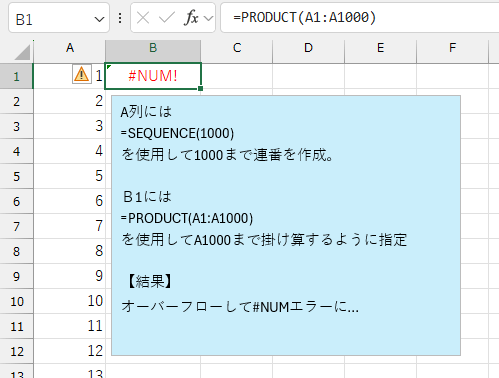The width and height of the screenshot is (499, 378).
Task: Click the formula bar text =PRODUCT(A1:A1000)
Action: pyautogui.click(x=305, y=17)
